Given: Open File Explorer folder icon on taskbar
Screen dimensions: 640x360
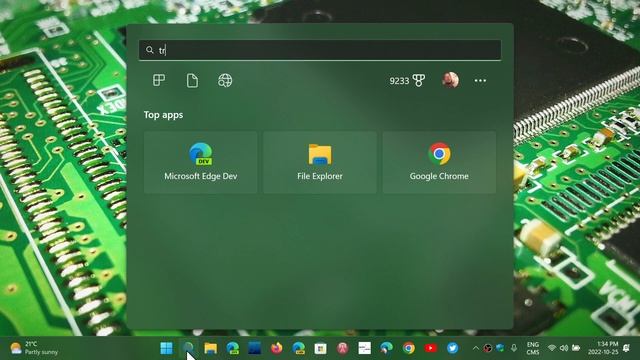Looking at the screenshot, I should point(211,348).
